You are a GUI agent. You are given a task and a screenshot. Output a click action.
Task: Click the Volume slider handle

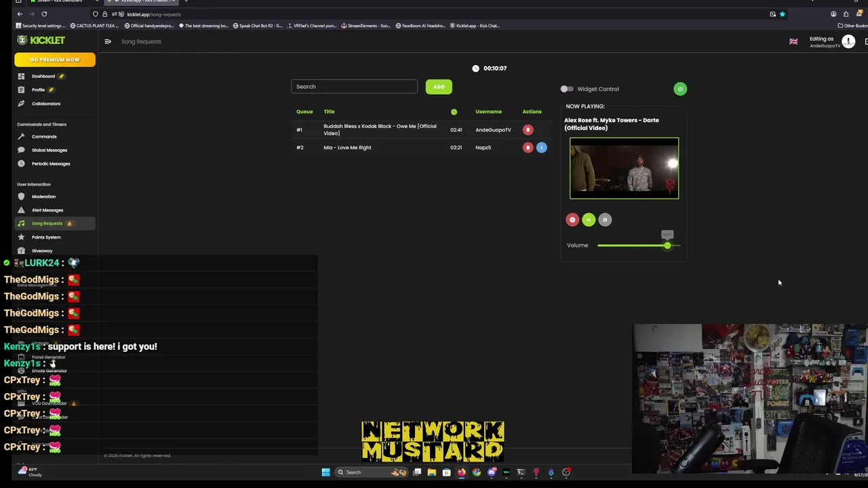point(667,245)
